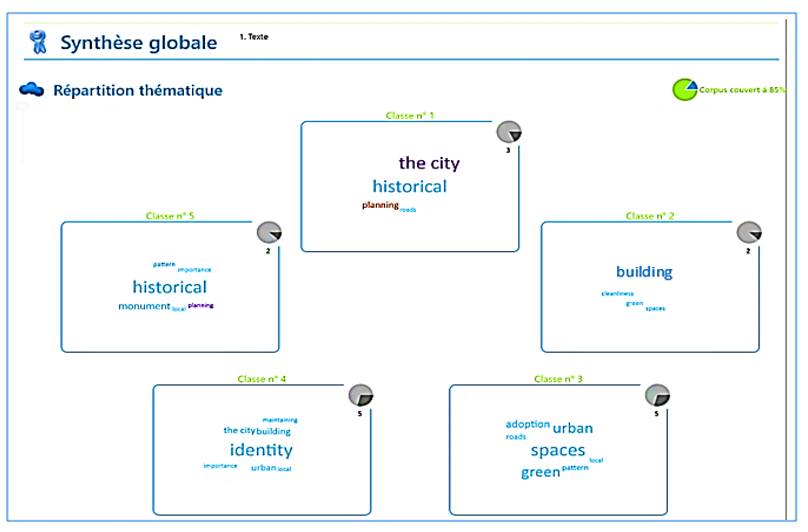Click the Synthèse globale heading
The height and width of the screenshot is (532, 808).
[x=138, y=43]
